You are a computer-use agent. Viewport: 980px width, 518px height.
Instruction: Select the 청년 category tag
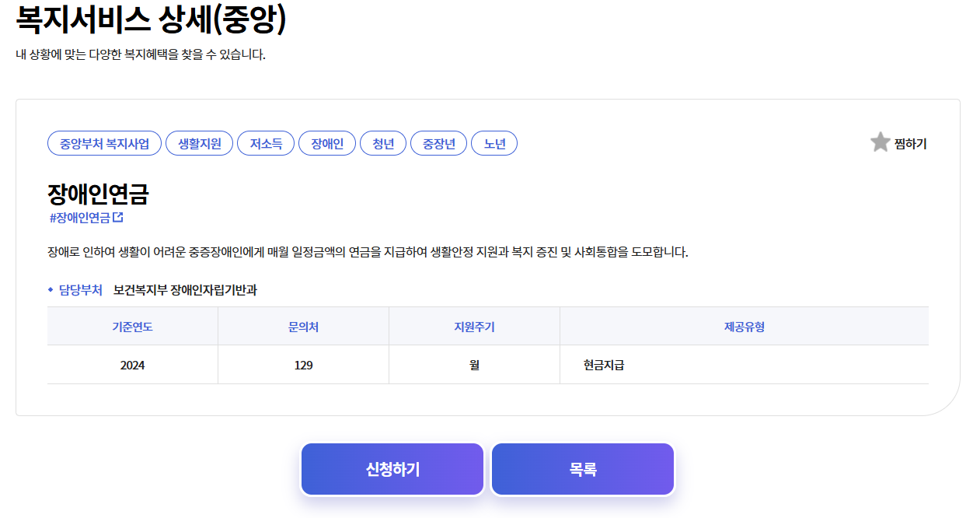[382, 142]
